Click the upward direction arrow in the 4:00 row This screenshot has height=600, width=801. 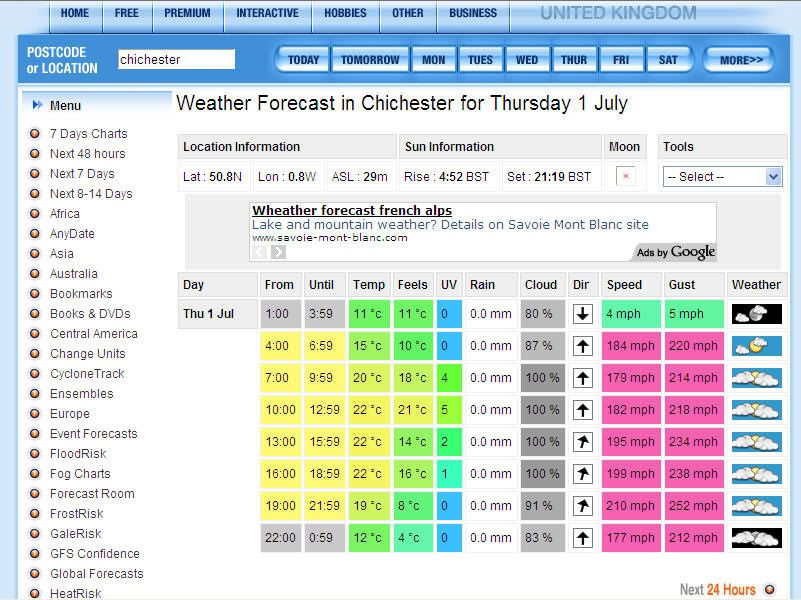point(582,346)
